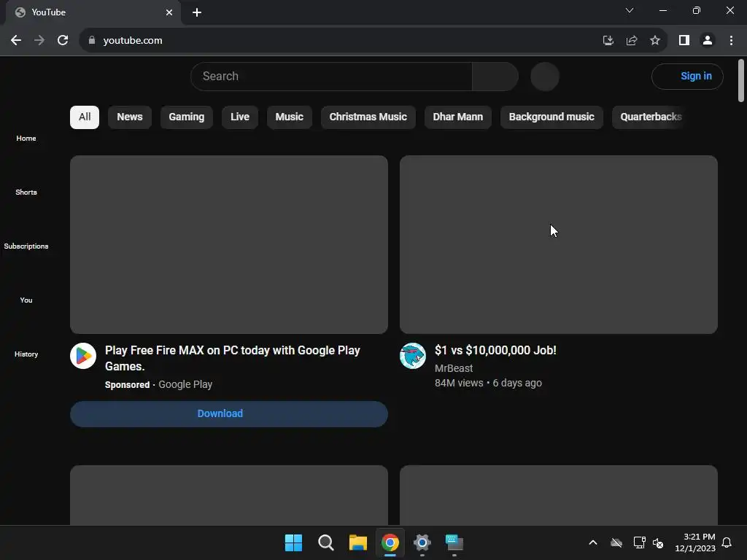Select the Live filter chip
The width and height of the screenshot is (747, 560).
239,117
